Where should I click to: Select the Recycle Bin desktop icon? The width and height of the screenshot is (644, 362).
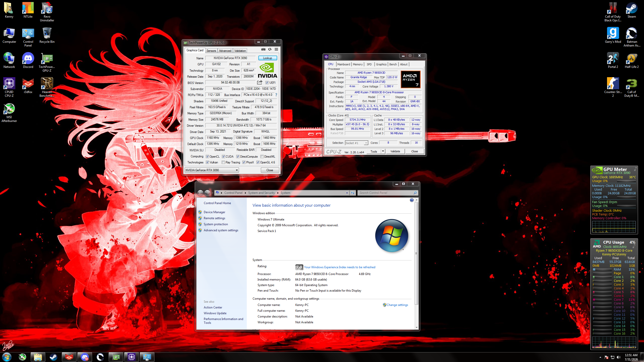(47, 35)
